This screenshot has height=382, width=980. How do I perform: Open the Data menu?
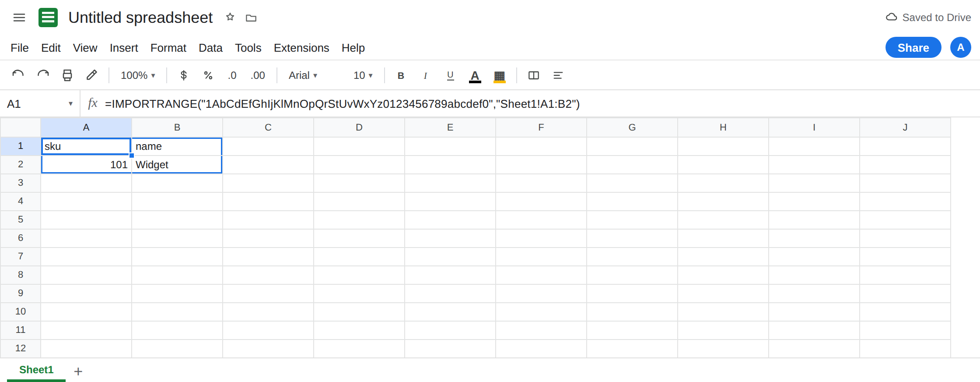click(210, 48)
